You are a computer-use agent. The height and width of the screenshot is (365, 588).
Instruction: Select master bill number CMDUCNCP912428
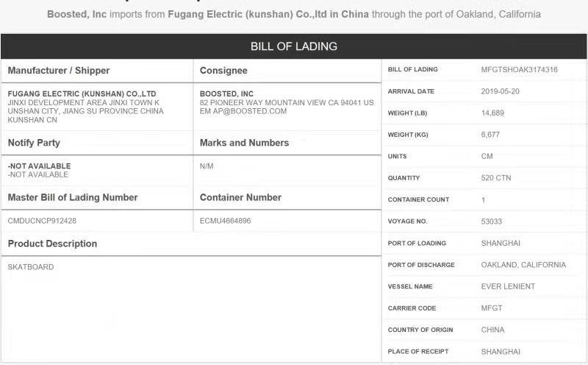42,221
